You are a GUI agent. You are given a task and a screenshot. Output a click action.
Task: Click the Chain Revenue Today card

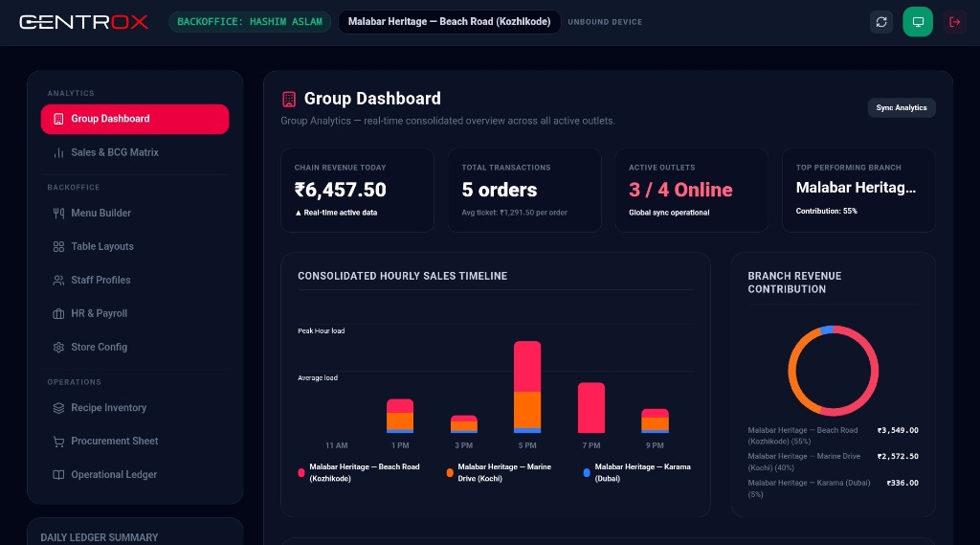pos(357,191)
